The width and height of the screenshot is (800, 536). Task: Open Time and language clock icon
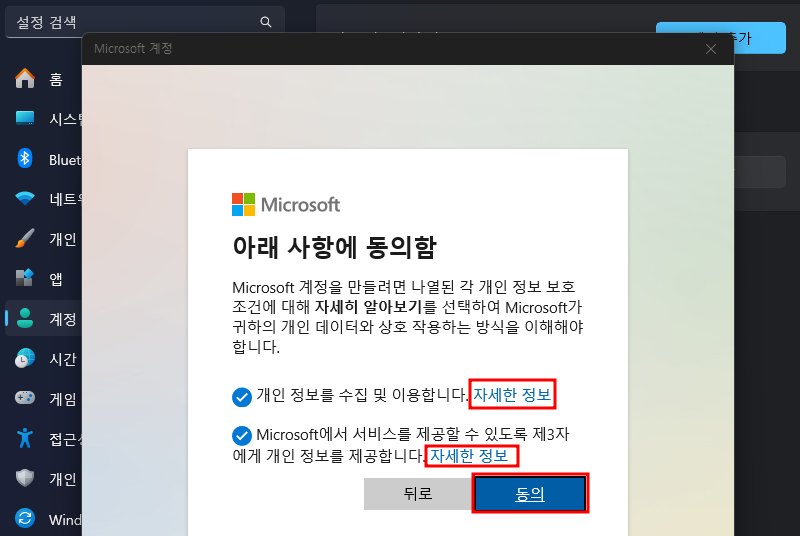24,358
